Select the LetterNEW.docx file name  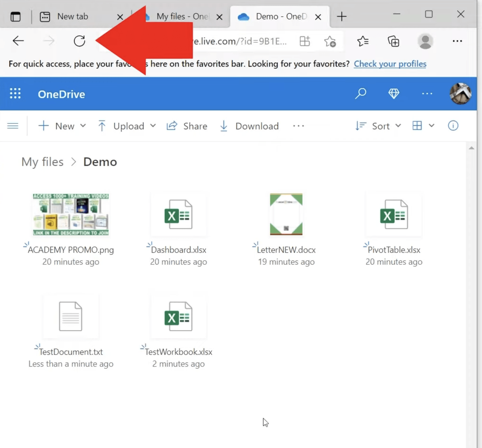click(x=286, y=250)
